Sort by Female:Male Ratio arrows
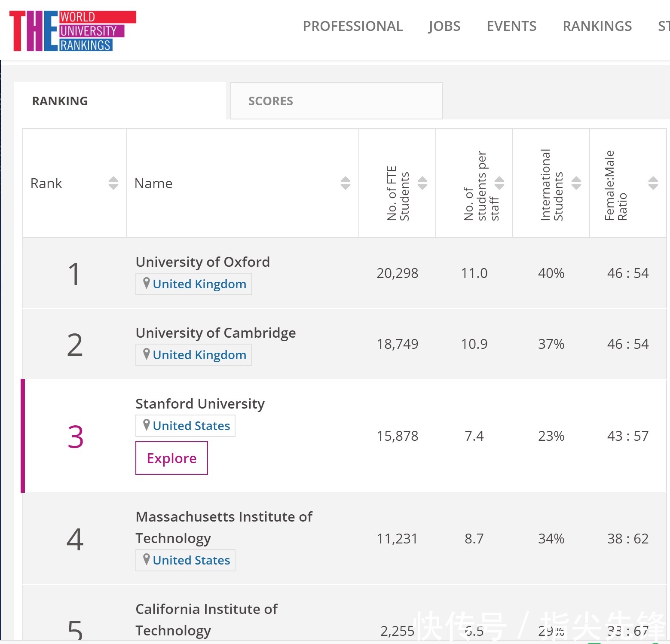This screenshot has height=644, width=670. click(653, 183)
